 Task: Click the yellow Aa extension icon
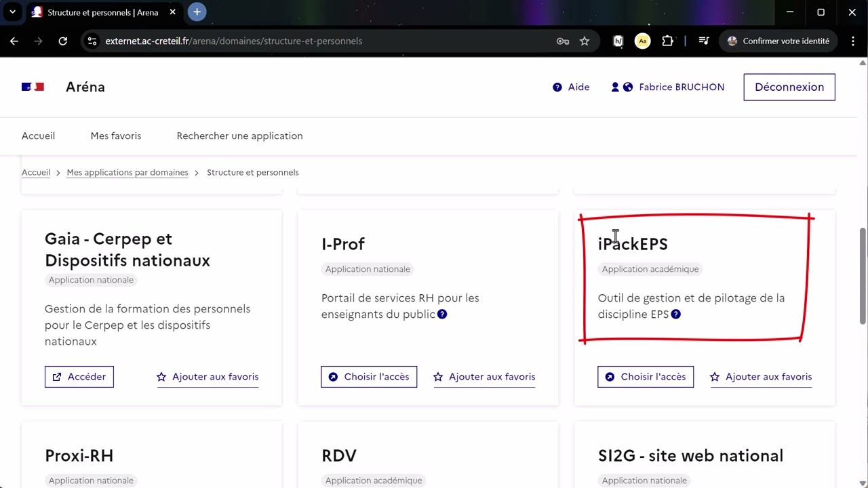(x=642, y=41)
